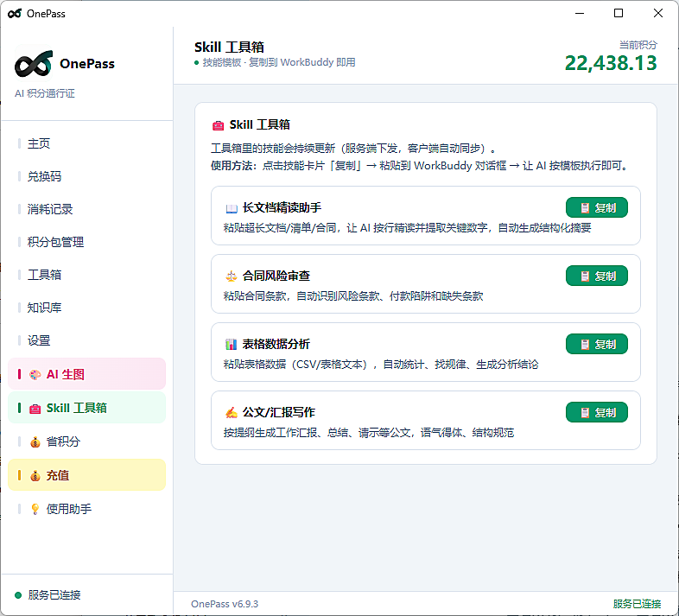Viewport: 679px width, 616px height.
Task: Click the bar chart icon for 表格数据分析
Action: pos(232,345)
